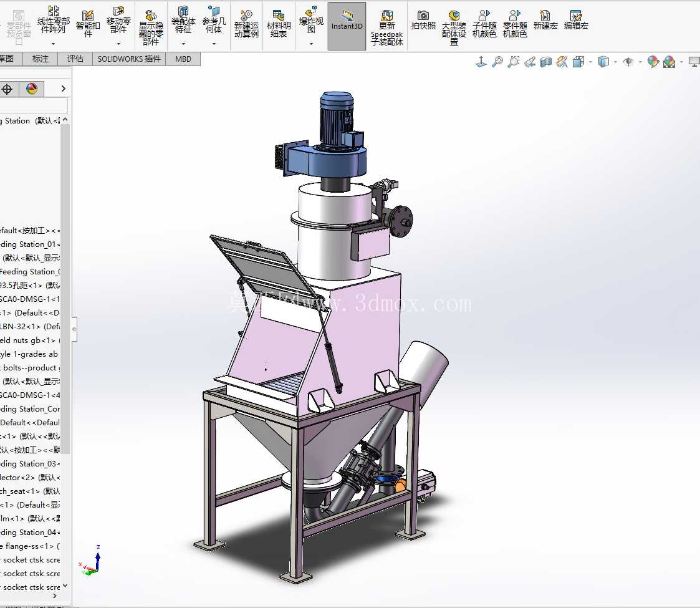The image size is (700, 608).
Task: Select 'Feeding Station_01' tree item
Action: 29,244
